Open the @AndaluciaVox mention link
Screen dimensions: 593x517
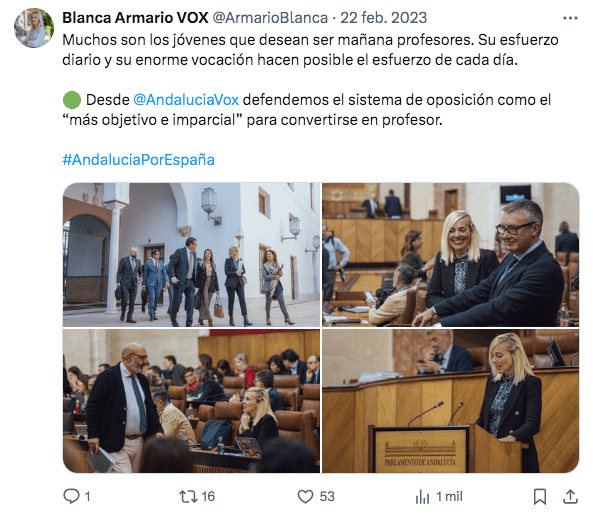[186, 100]
